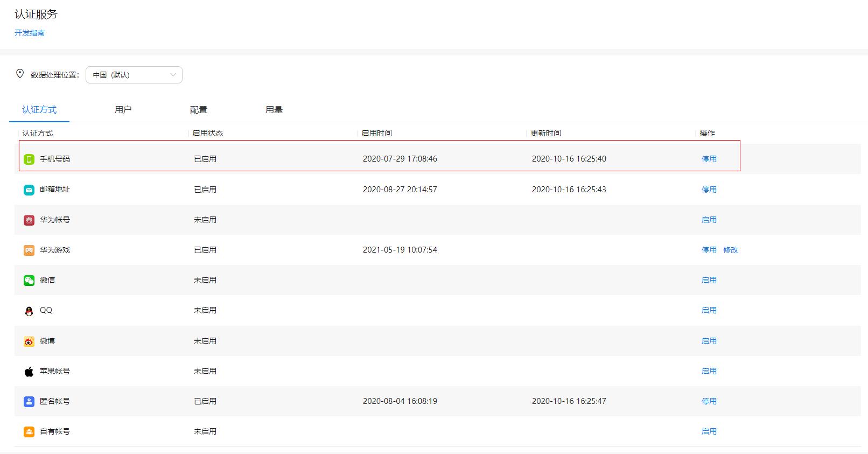Screen dimensions: 868x454
Task: Select the QQ row label
Action: (46, 310)
